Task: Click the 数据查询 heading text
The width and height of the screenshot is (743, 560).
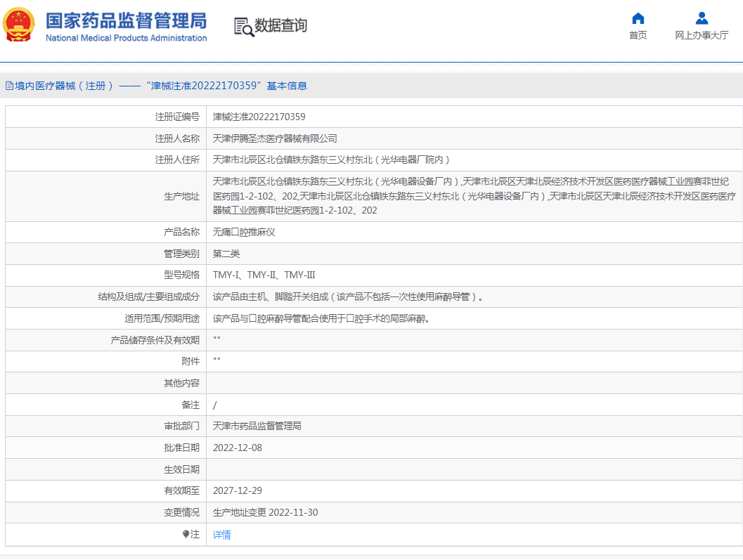Action: click(x=281, y=25)
